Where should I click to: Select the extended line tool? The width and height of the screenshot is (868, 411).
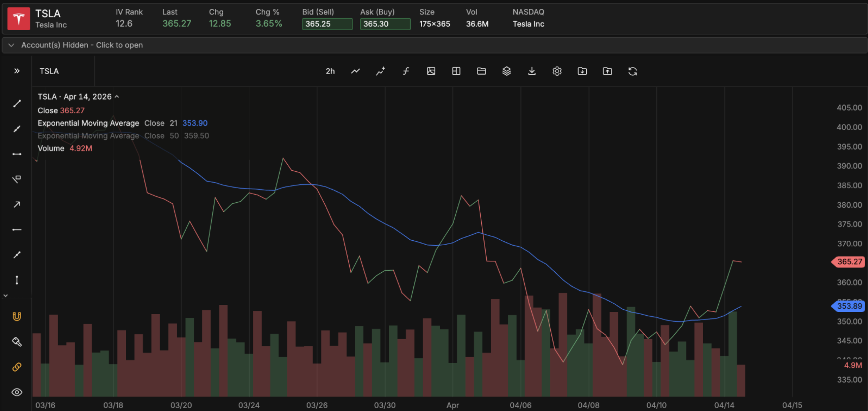click(x=17, y=255)
